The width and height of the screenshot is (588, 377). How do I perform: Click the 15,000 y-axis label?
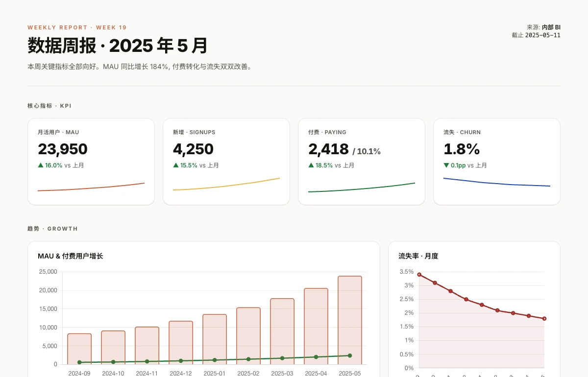[49, 309]
